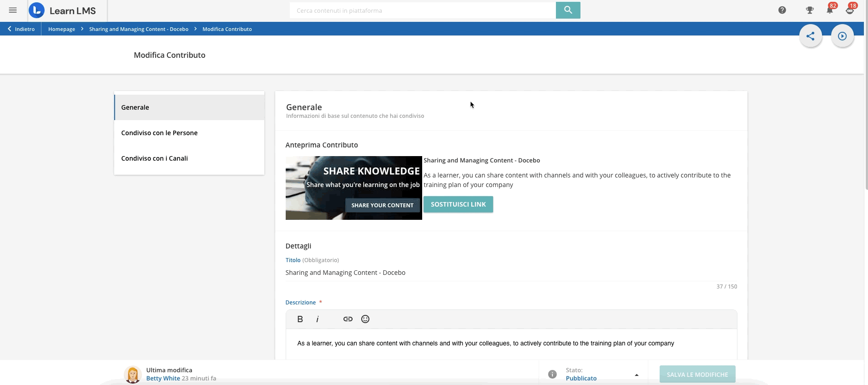Click the Ultima modifica label
Viewport: 868px width, 385px height.
[x=169, y=370]
